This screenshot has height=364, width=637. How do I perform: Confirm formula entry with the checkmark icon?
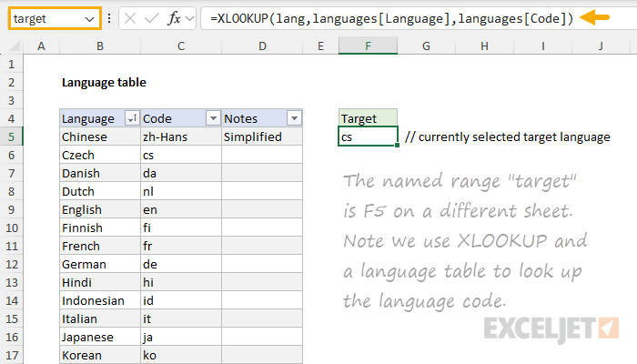tap(152, 19)
